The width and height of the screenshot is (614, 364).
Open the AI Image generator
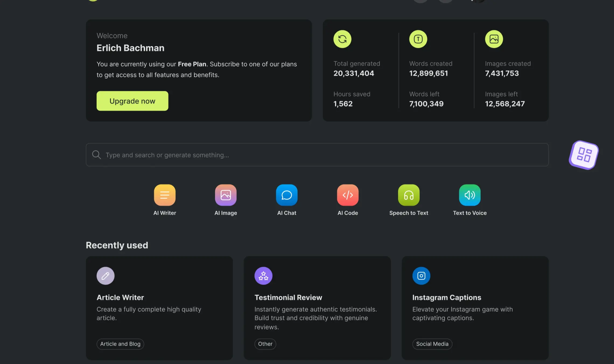[x=226, y=195]
